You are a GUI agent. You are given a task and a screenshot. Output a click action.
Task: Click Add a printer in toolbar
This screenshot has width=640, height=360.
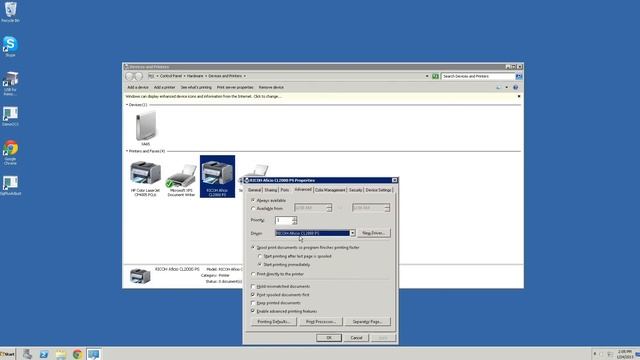pyautogui.click(x=164, y=87)
